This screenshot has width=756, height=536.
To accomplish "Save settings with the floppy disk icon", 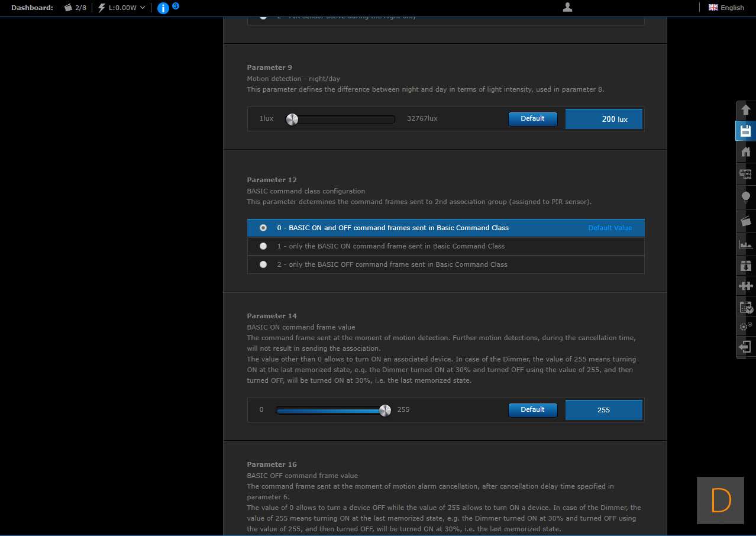I will (745, 131).
